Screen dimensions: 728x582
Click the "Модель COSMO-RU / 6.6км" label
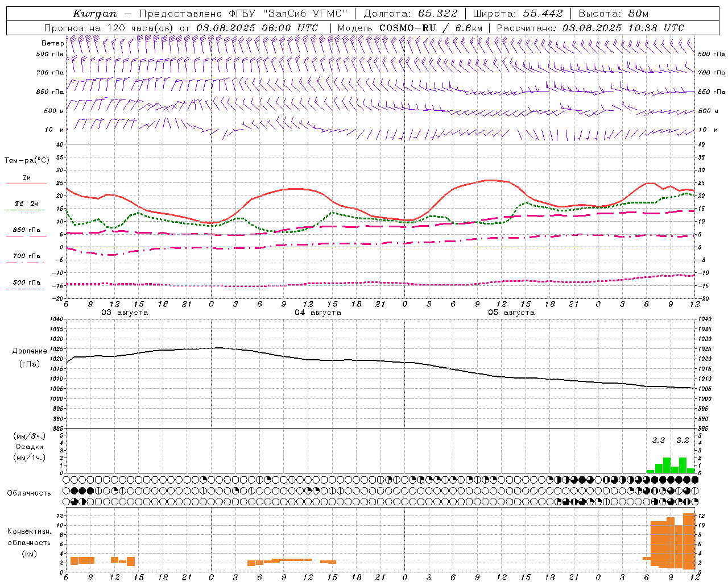click(410, 28)
